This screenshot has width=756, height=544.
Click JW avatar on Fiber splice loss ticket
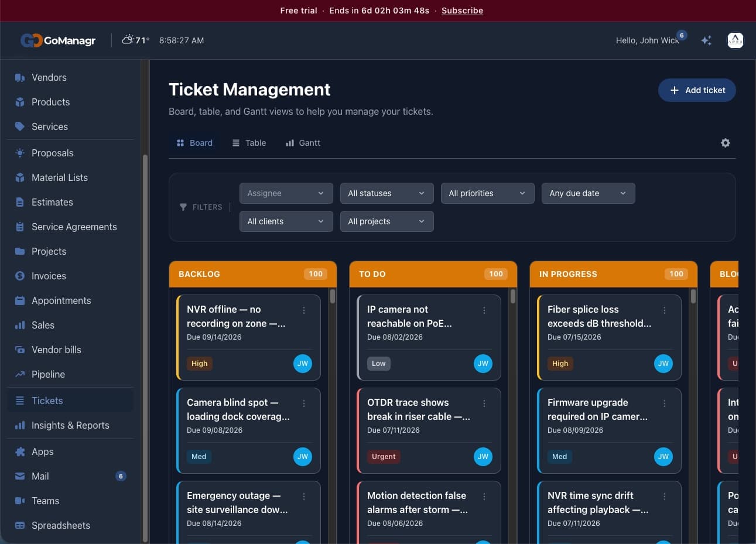tap(663, 364)
